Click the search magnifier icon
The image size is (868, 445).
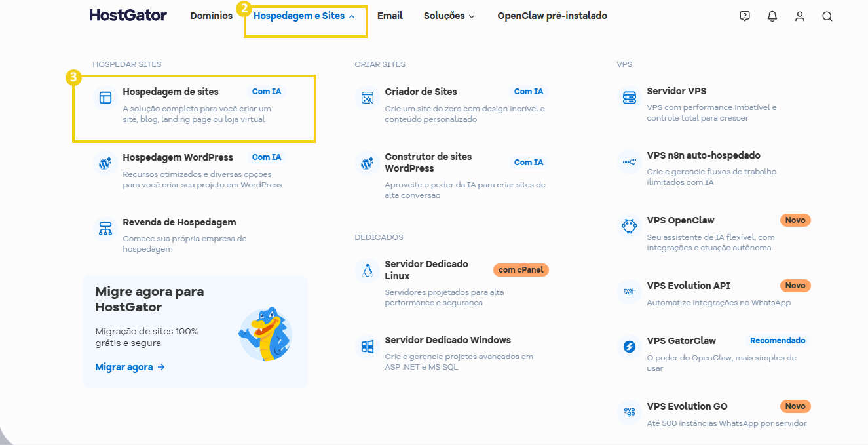coord(827,16)
